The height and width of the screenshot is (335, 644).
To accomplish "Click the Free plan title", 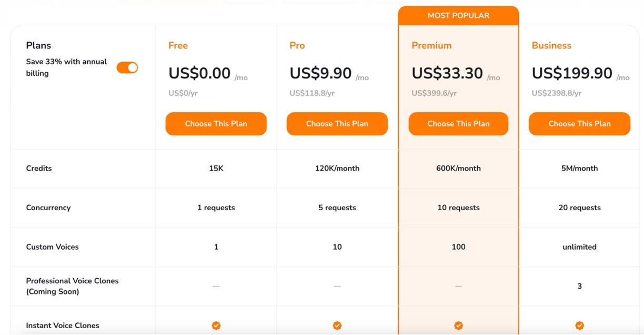I will click(178, 46).
